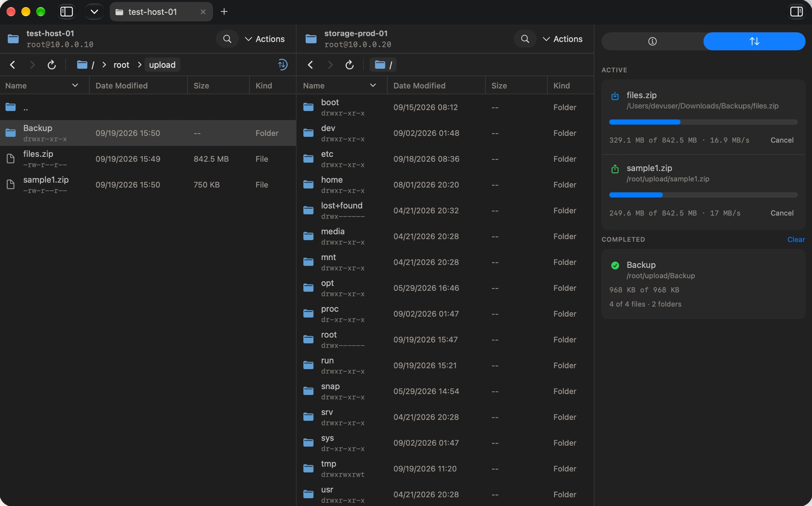Switch to the info inspector tab
The image size is (812, 506).
coord(653,41)
